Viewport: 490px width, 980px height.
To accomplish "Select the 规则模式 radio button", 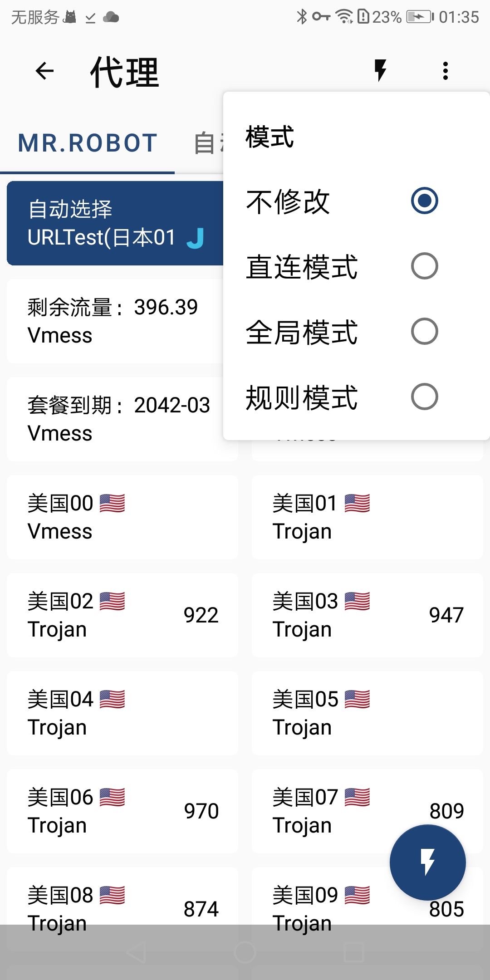I will pyautogui.click(x=424, y=397).
